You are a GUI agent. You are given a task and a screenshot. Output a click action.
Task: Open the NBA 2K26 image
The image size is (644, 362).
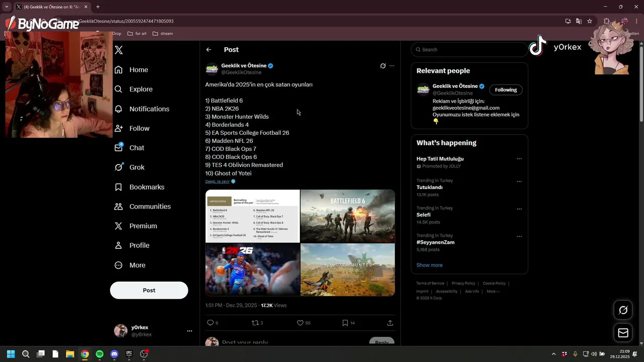(253, 270)
